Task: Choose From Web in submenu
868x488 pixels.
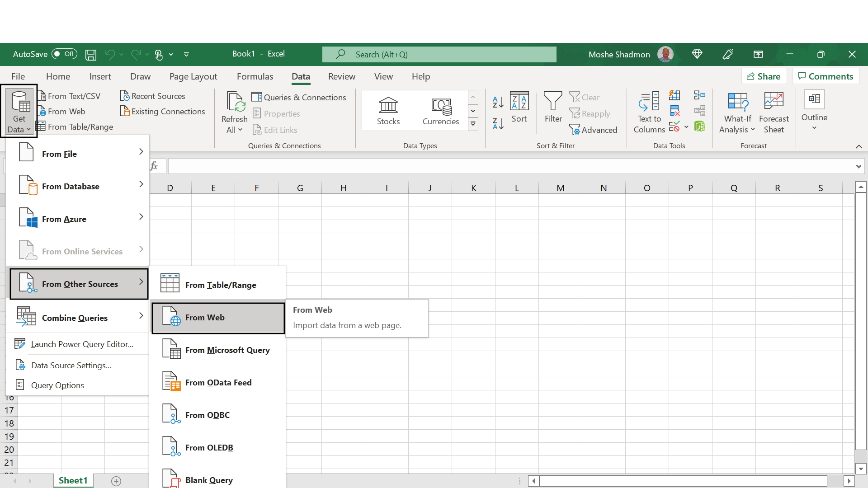Action: click(x=218, y=318)
